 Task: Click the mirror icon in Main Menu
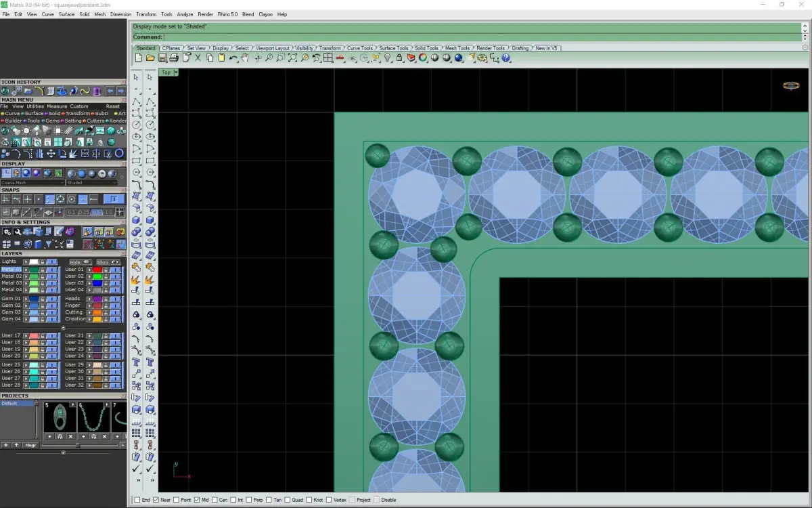[39, 153]
